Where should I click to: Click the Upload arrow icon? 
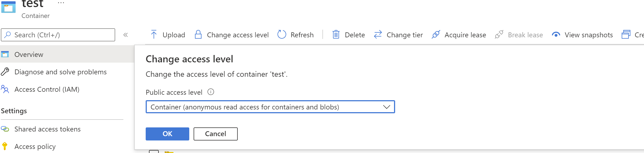pos(154,35)
